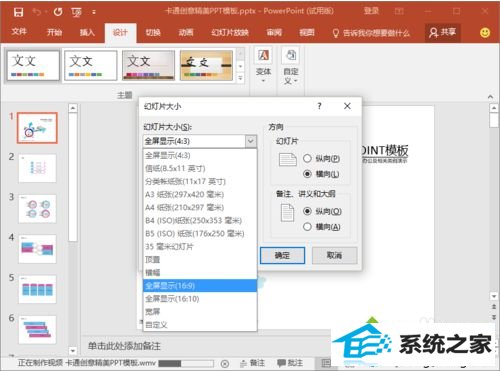The width and height of the screenshot is (500, 371).
Task: Expand the themes gallery more arrow
Action: pos(240,78)
